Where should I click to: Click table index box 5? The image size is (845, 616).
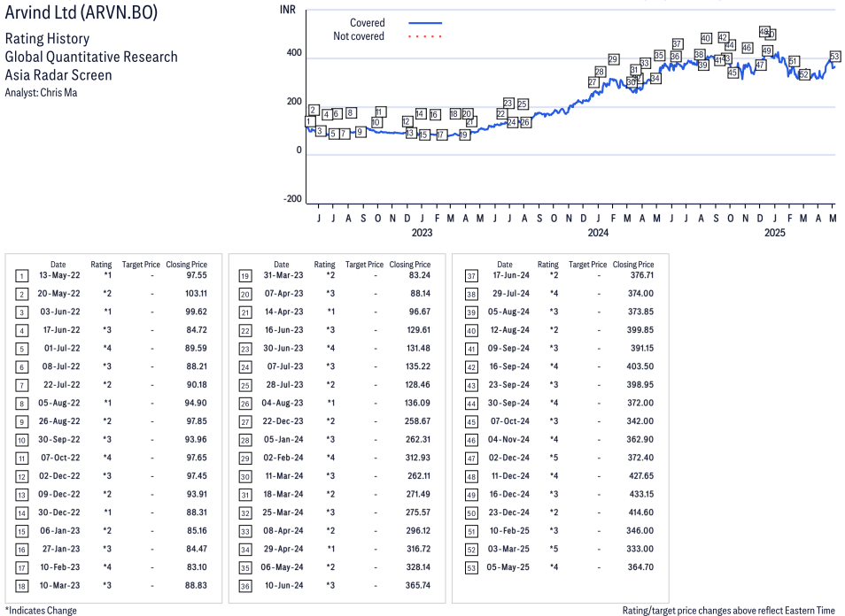click(21, 349)
